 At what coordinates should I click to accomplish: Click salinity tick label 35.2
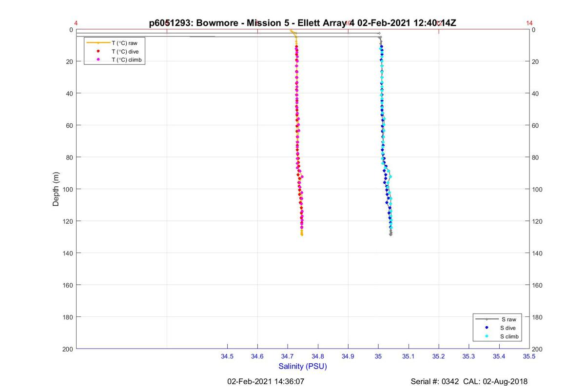point(439,357)
